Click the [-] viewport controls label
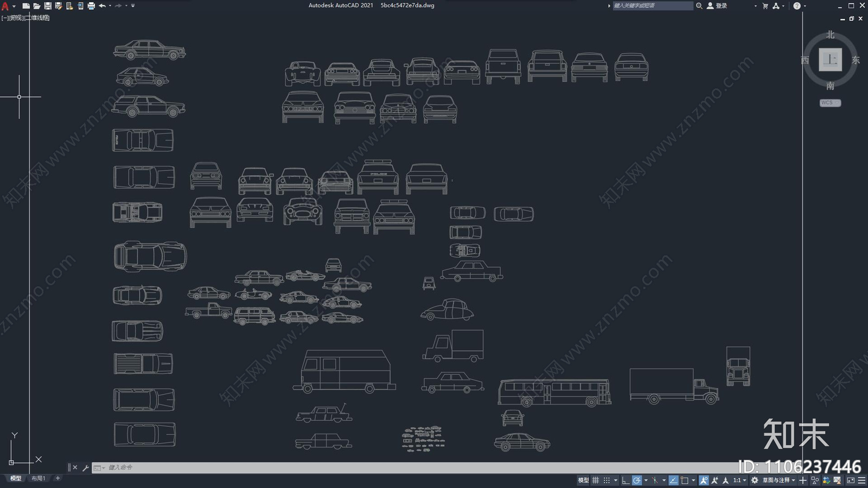Viewport: 868px width, 488px height. click(5, 18)
